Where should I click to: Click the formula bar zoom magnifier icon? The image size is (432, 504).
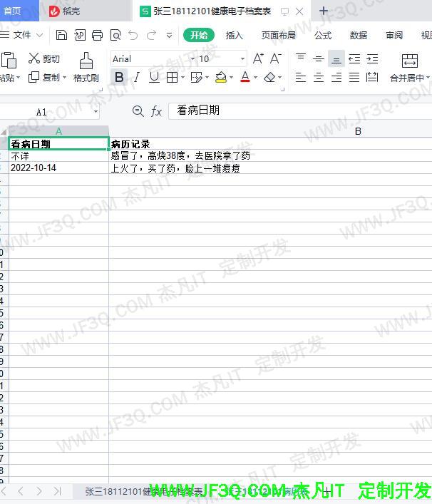[x=138, y=111]
